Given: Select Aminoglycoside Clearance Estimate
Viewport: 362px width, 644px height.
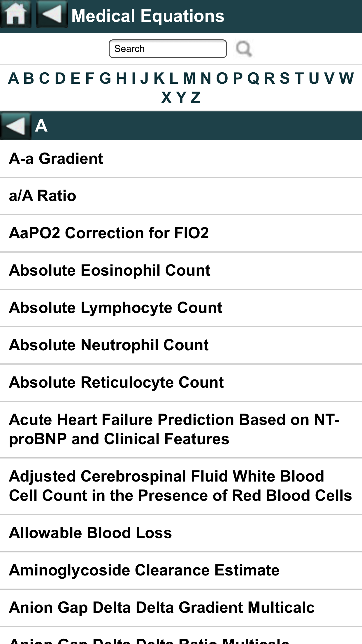Looking at the screenshot, I should coord(144,570).
